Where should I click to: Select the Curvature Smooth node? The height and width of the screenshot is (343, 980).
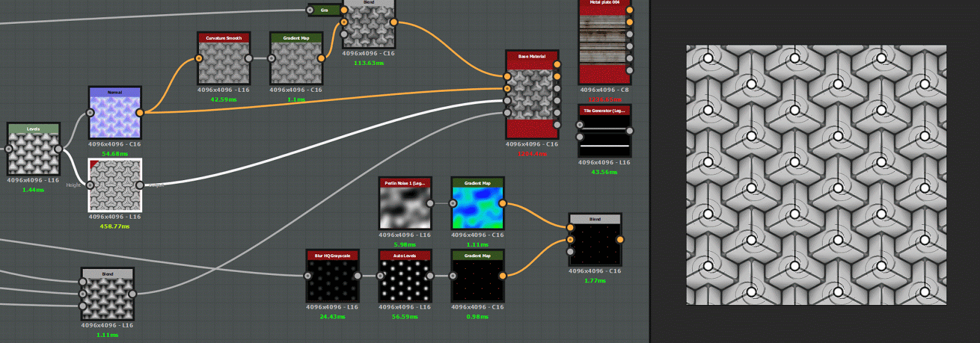(224, 58)
